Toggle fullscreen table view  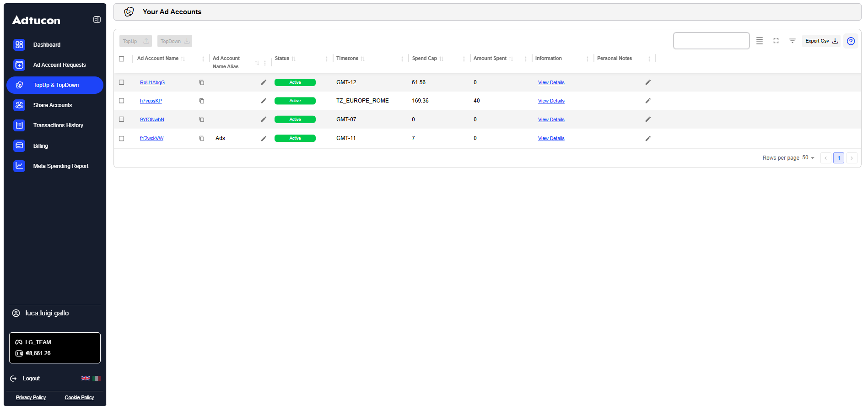click(x=776, y=41)
